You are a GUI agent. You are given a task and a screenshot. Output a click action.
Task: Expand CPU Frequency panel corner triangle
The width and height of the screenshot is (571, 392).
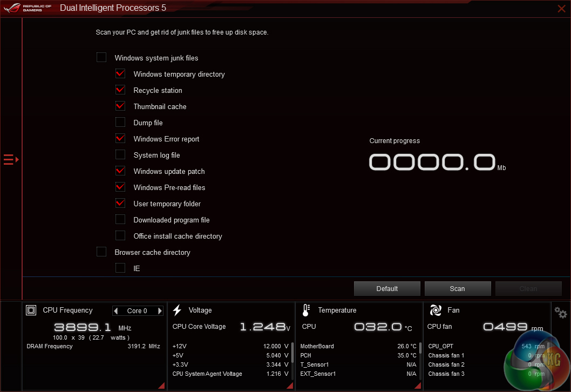(162, 386)
